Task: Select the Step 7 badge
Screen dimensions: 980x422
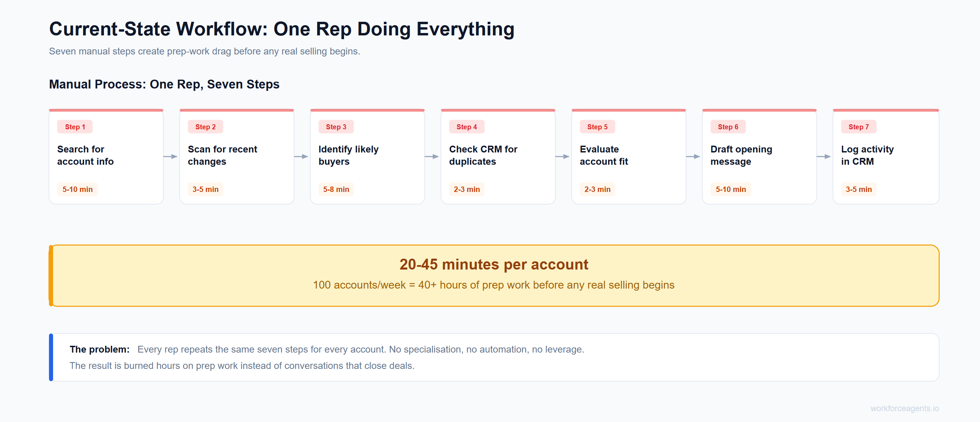Action: [x=858, y=127]
